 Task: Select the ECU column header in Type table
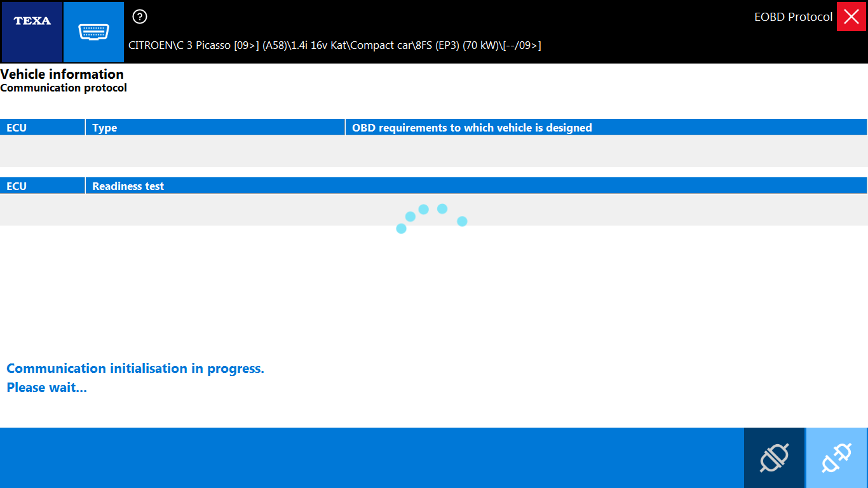point(43,127)
